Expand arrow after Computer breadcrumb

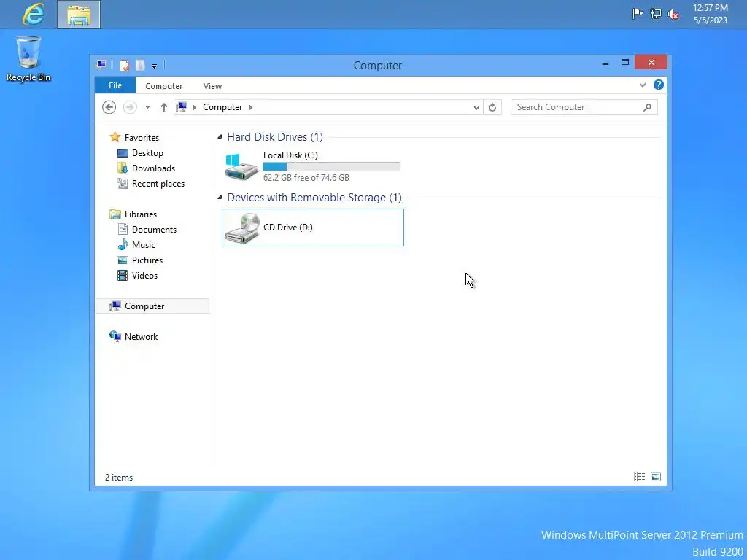pos(251,107)
